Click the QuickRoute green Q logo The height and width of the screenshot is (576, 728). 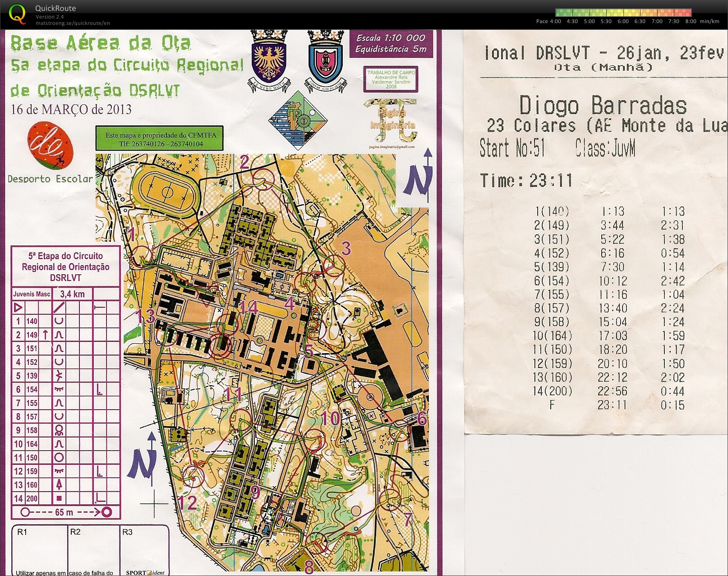(18, 14)
